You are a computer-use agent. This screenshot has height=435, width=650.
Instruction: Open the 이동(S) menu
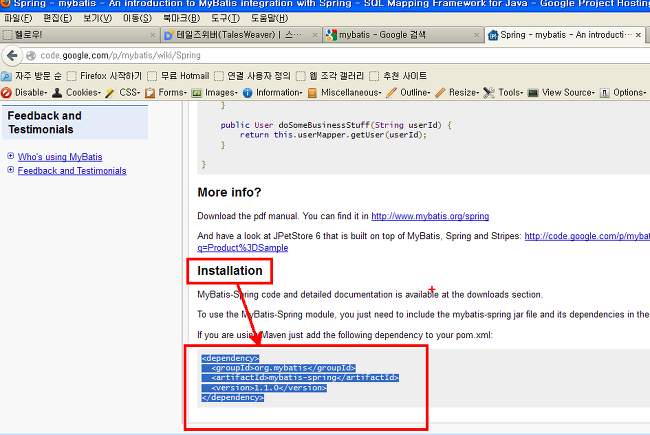pos(137,19)
